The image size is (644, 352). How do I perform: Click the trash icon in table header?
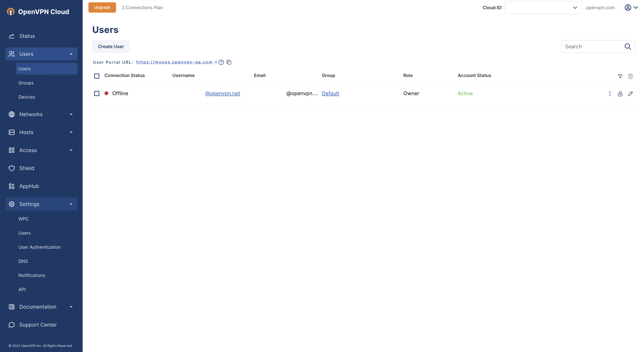pos(631,76)
